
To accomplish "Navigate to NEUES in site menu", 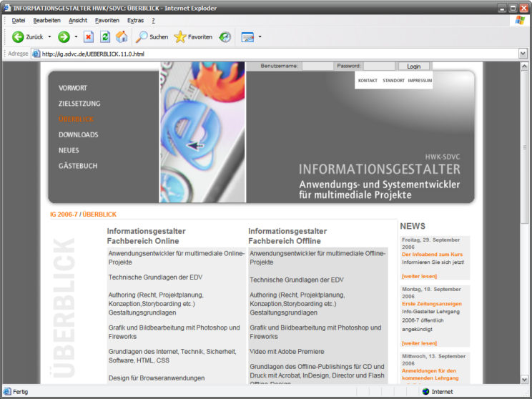I will tap(69, 150).
